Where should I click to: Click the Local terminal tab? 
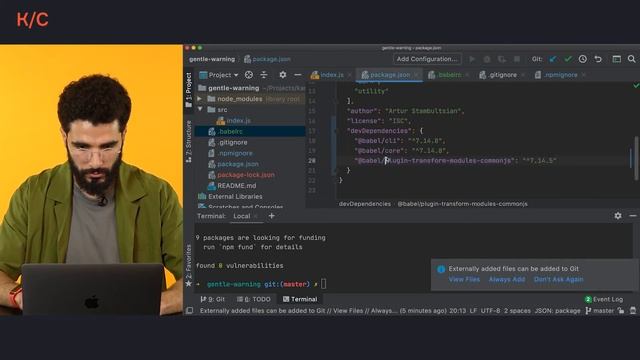(242, 216)
